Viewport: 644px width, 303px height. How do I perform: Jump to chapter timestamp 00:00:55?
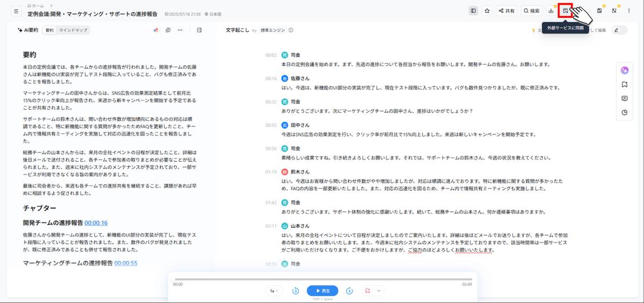point(126,263)
